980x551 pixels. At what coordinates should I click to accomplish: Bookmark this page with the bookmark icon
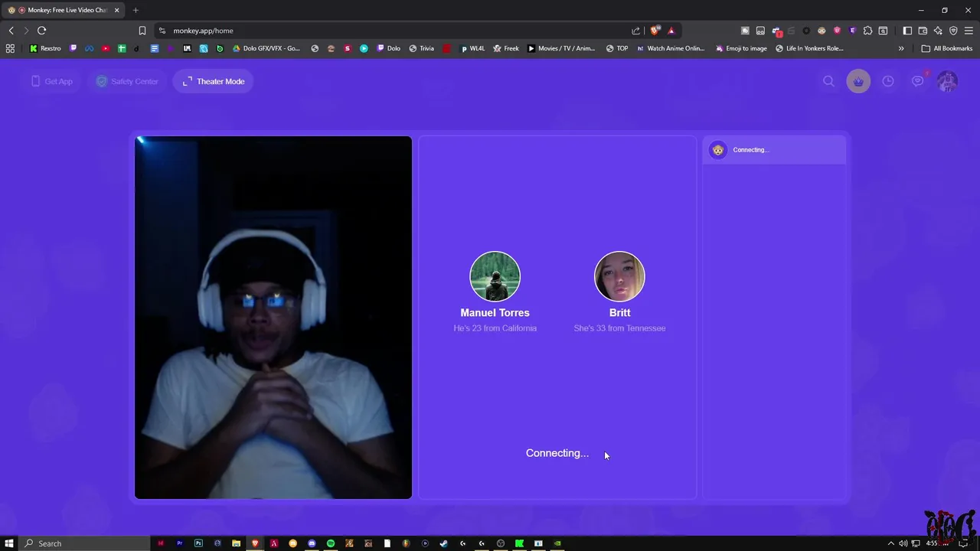coord(142,31)
